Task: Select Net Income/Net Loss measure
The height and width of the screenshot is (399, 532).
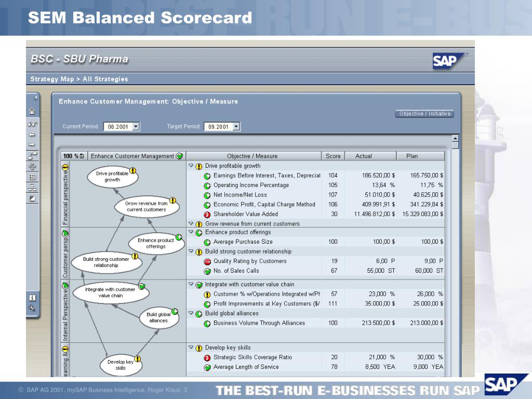Action: pyautogui.click(x=240, y=195)
